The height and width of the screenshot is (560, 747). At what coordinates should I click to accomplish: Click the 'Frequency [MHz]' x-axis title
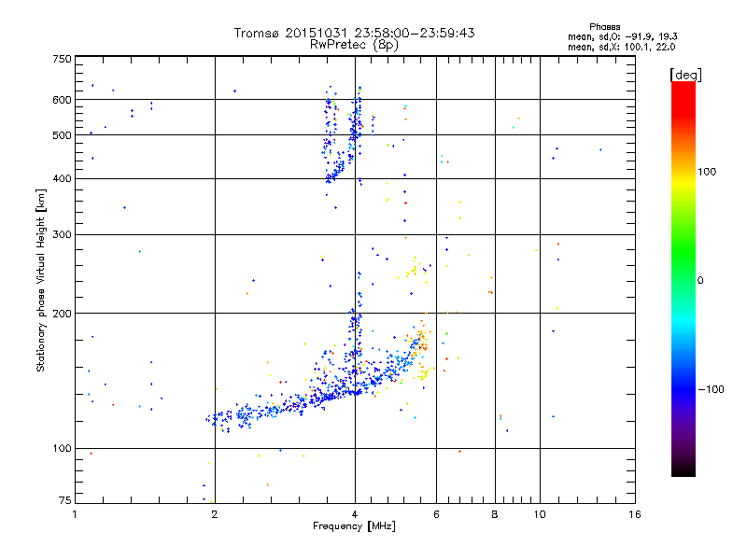(354, 526)
